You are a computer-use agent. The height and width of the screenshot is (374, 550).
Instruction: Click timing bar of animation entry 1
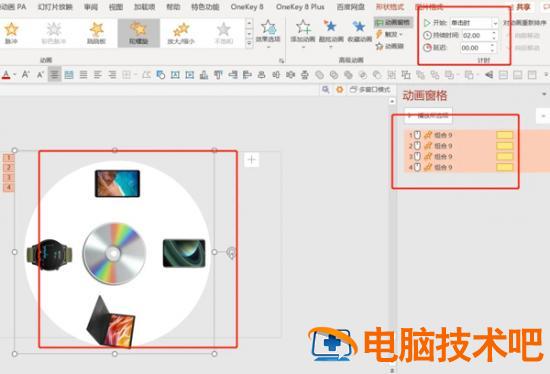[x=505, y=135]
